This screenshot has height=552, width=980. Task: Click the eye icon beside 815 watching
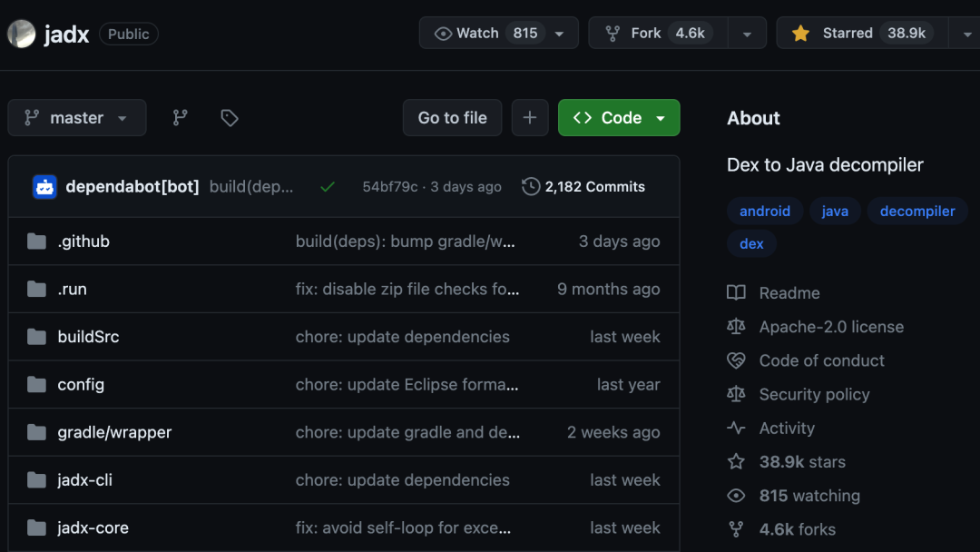tap(736, 495)
